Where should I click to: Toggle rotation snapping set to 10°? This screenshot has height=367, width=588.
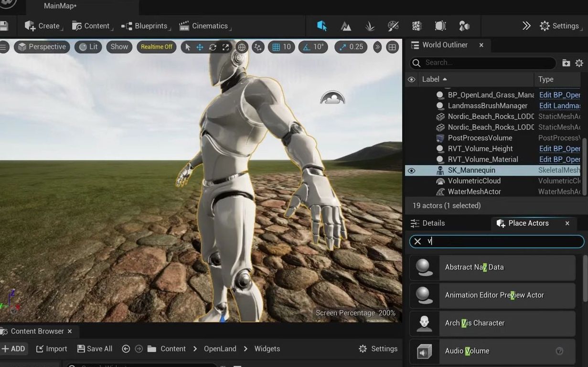pyautogui.click(x=313, y=47)
